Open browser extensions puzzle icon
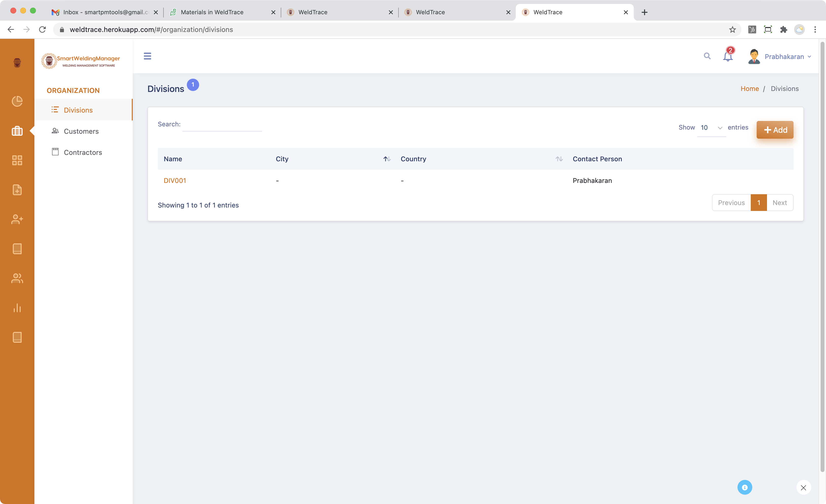The image size is (826, 504). [783, 30]
